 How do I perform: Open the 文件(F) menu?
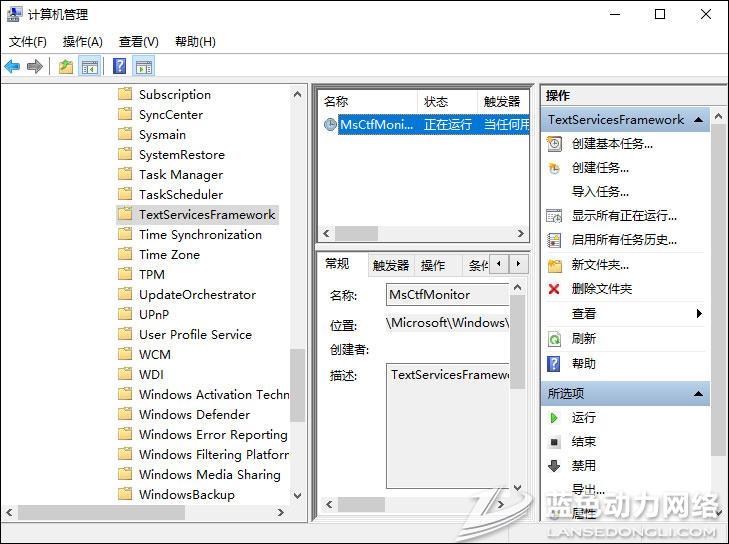pyautogui.click(x=28, y=42)
